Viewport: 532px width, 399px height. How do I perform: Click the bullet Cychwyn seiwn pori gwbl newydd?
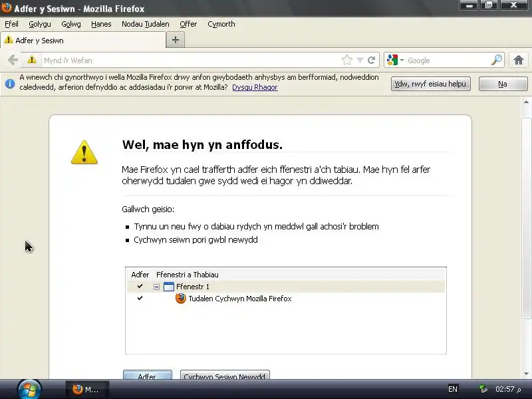click(x=196, y=240)
